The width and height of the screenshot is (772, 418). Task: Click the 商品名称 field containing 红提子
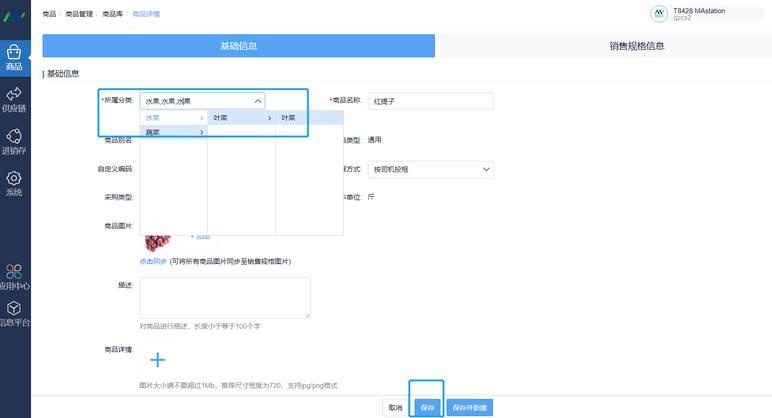tap(430, 101)
